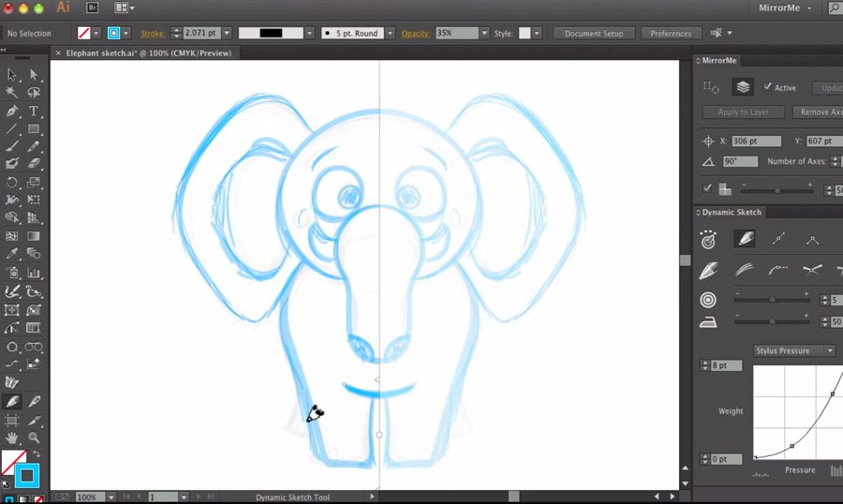The width and height of the screenshot is (843, 504).
Task: Click the MirrorMe layers icon
Action: click(742, 87)
